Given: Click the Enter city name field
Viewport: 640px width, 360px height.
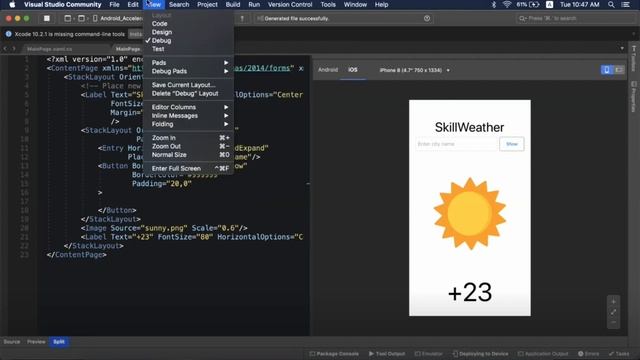Looking at the screenshot, I should (x=456, y=144).
